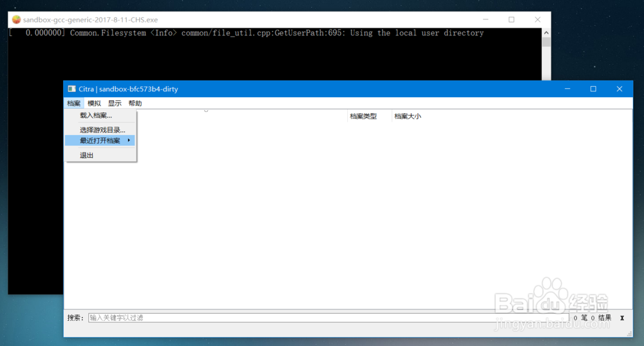Viewport: 644px width, 346px height.
Task: Maximize the Citra window
Action: [x=593, y=89]
